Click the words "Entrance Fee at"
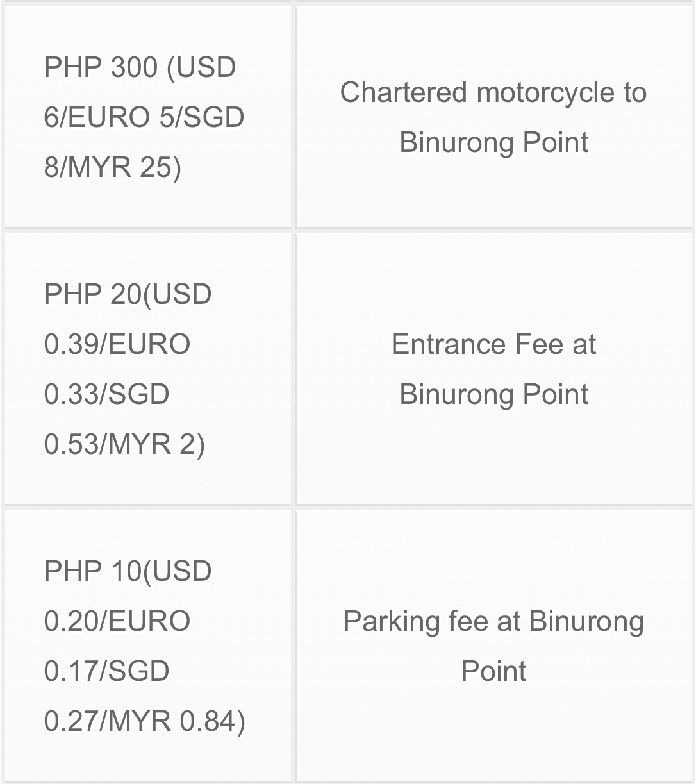Screen dimensions: 696x784 pyautogui.click(x=493, y=344)
